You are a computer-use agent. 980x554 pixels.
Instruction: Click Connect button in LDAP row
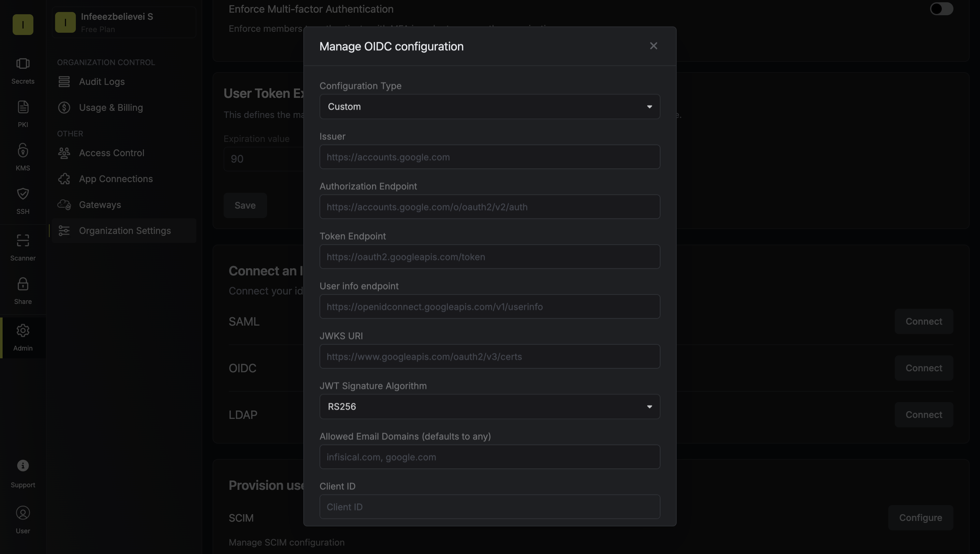pos(924,415)
